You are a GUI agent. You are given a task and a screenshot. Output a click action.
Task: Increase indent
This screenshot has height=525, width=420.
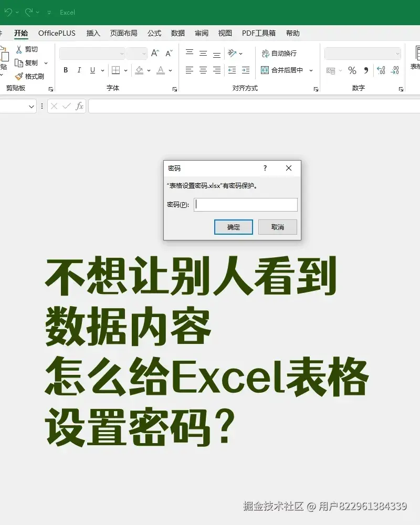246,70
